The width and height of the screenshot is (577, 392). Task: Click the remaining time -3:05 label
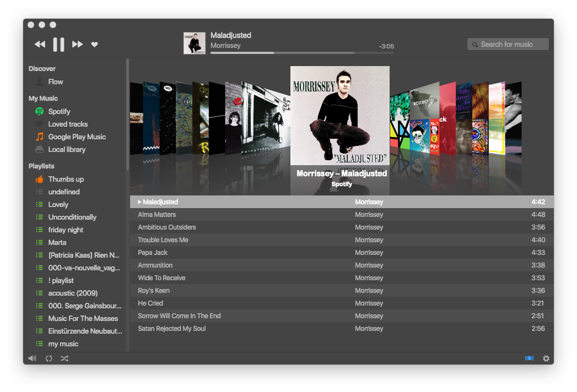pyautogui.click(x=386, y=46)
